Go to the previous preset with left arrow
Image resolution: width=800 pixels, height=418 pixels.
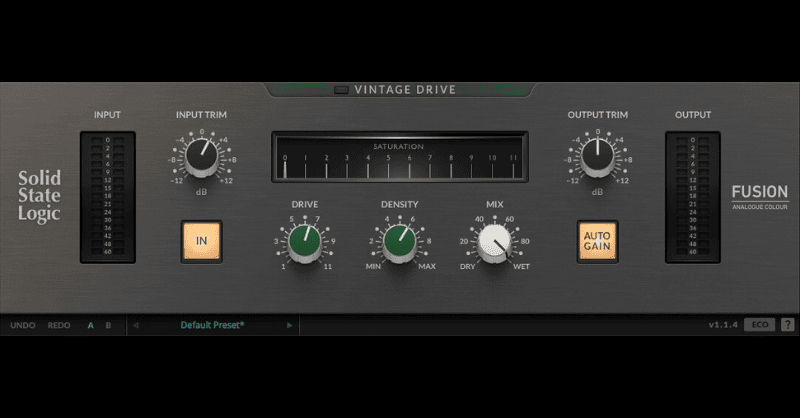136,325
